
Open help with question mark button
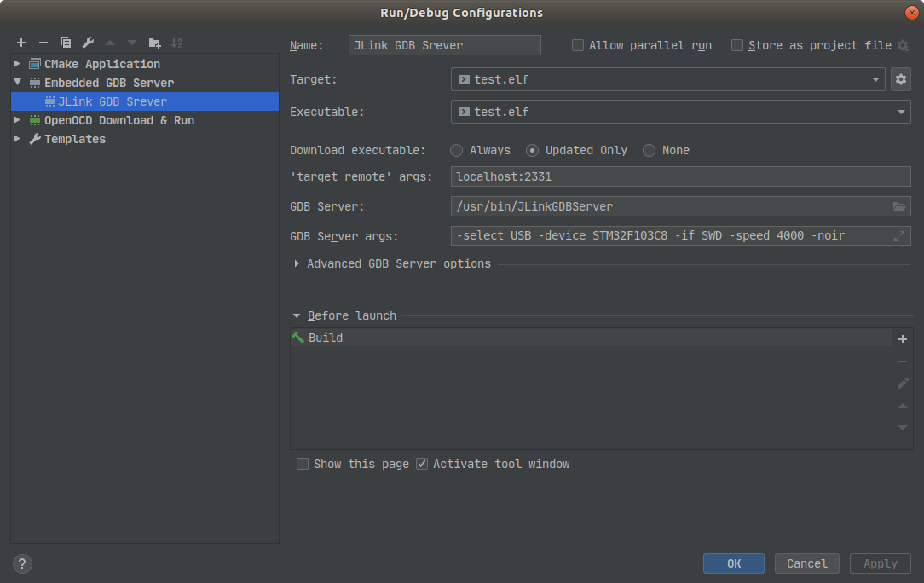tap(22, 563)
